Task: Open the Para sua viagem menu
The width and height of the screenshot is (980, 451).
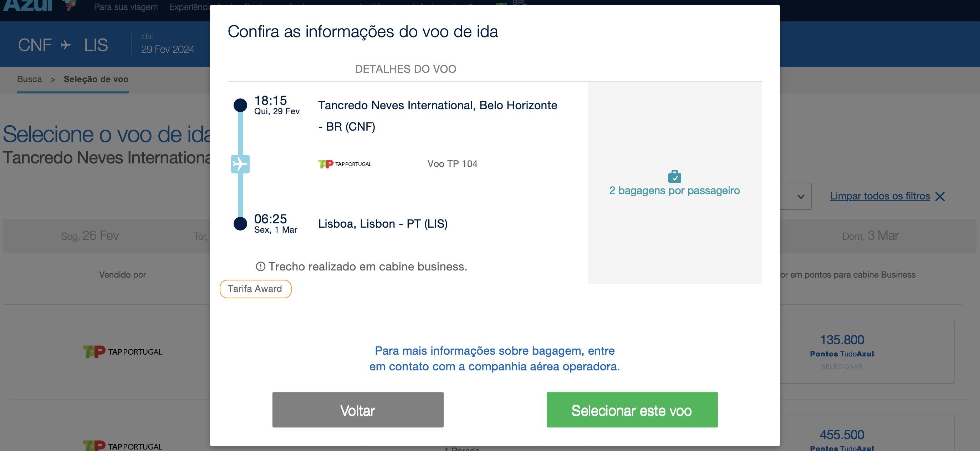Action: [126, 7]
